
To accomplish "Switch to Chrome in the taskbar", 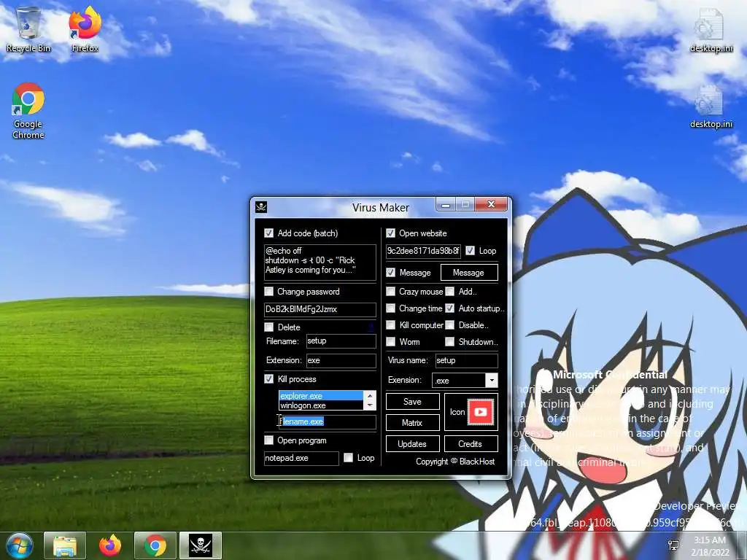I will tap(155, 545).
